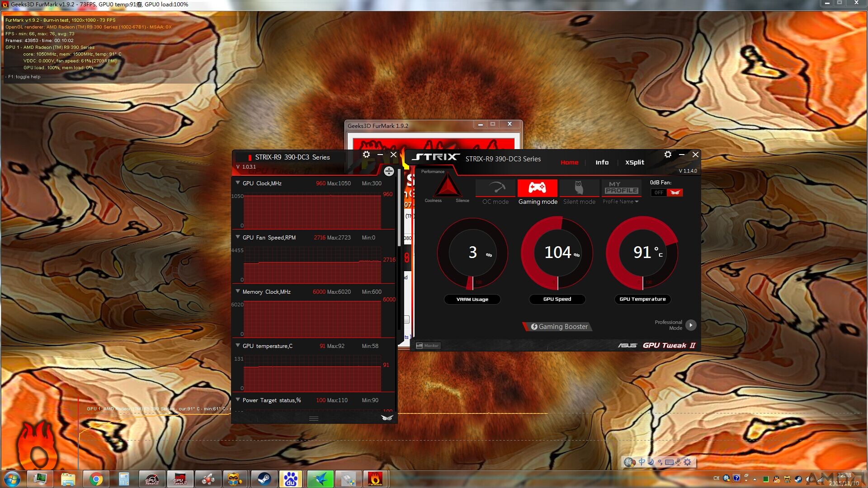Click first GPU Tweak II taskbar icon
868x488 pixels.
point(152,479)
